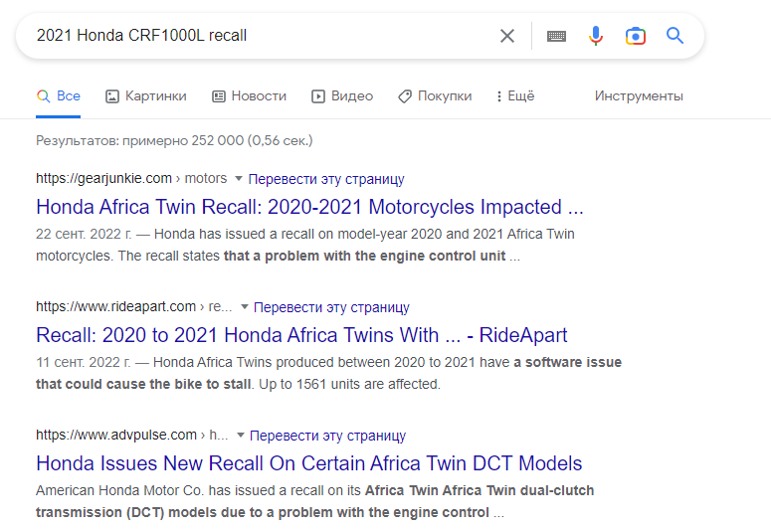771x532 pixels.
Task: Translate the rideapart.com result page
Action: click(x=331, y=307)
